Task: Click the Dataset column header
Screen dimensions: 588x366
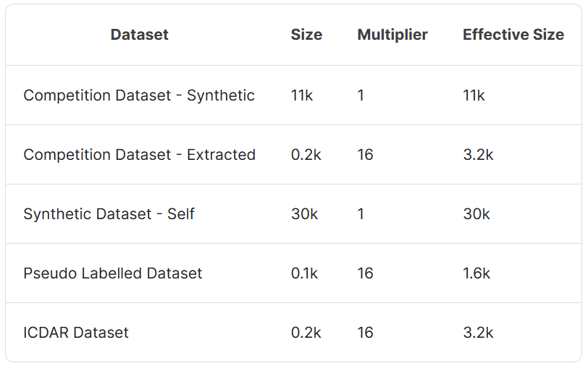Action: pos(139,35)
